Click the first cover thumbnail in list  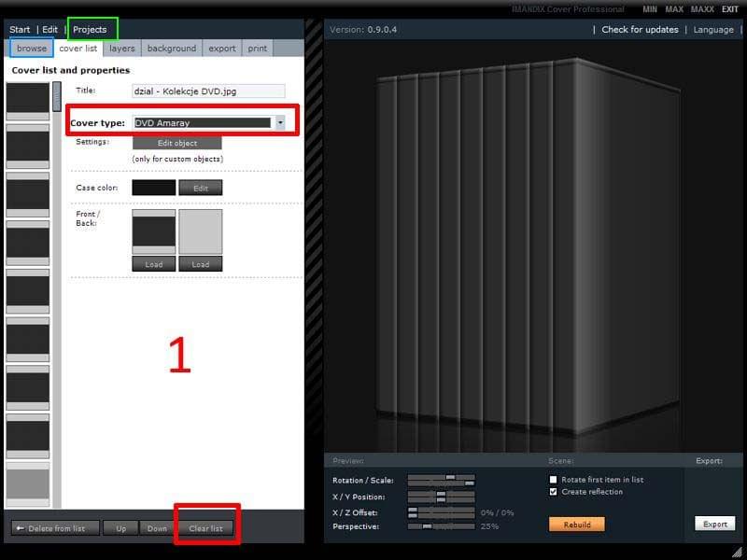[28, 101]
